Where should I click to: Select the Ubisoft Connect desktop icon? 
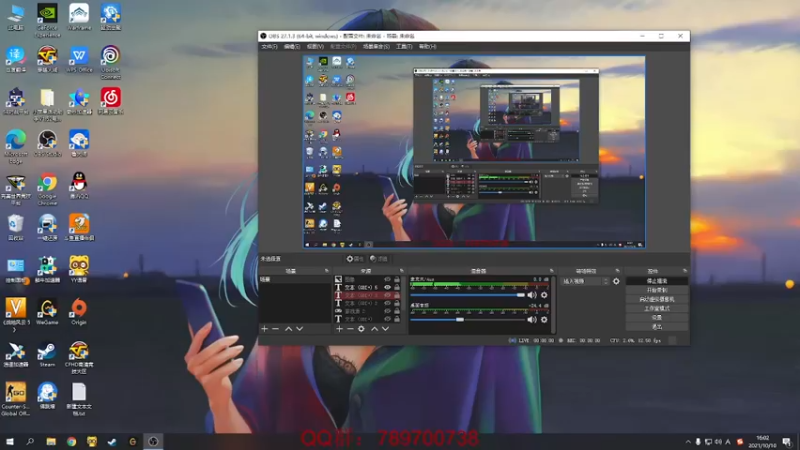point(111,62)
